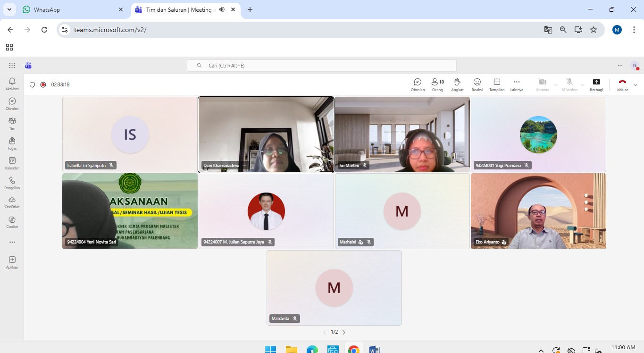This screenshot has height=353, width=644.
Task: Change layout via Tampilan button
Action: 497,84
